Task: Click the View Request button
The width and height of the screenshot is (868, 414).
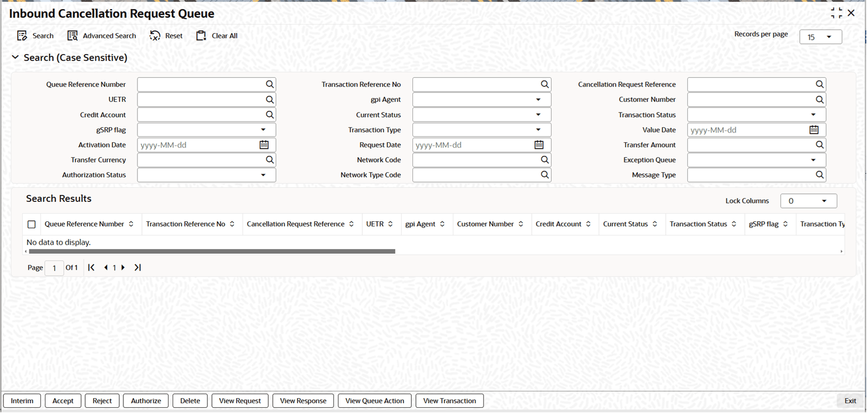Action: [240, 401]
